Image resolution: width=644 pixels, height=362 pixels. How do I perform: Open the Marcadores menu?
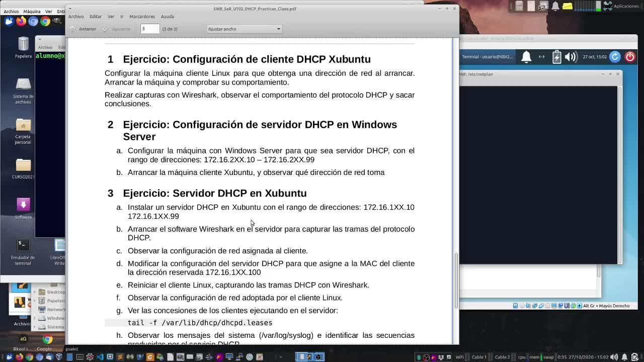click(x=142, y=17)
